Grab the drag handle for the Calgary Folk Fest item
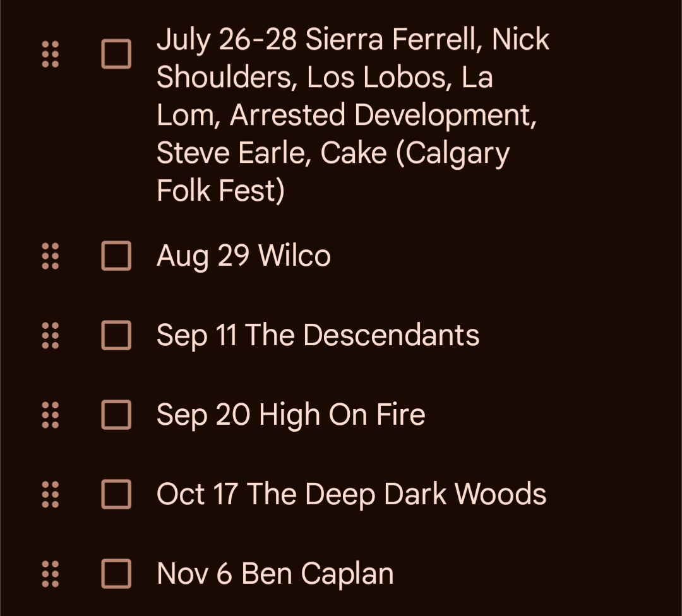 (x=50, y=54)
